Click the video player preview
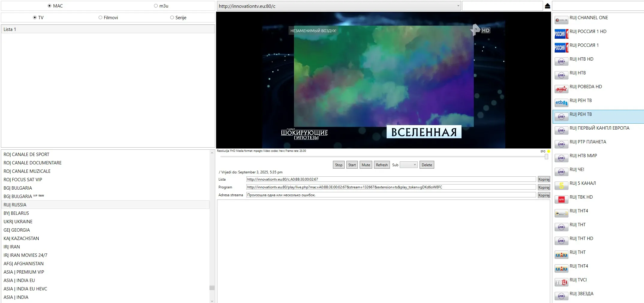This screenshot has height=303, width=644. 384,80
